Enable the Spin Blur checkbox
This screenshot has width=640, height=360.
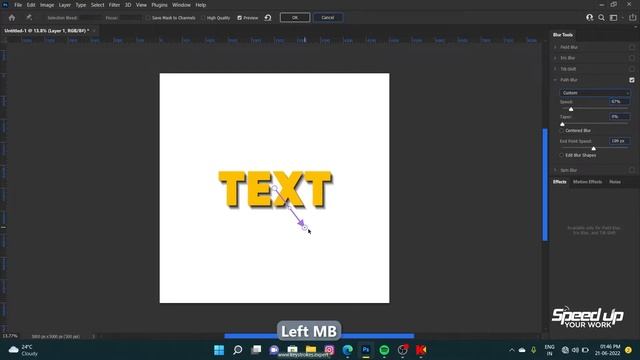point(632,170)
